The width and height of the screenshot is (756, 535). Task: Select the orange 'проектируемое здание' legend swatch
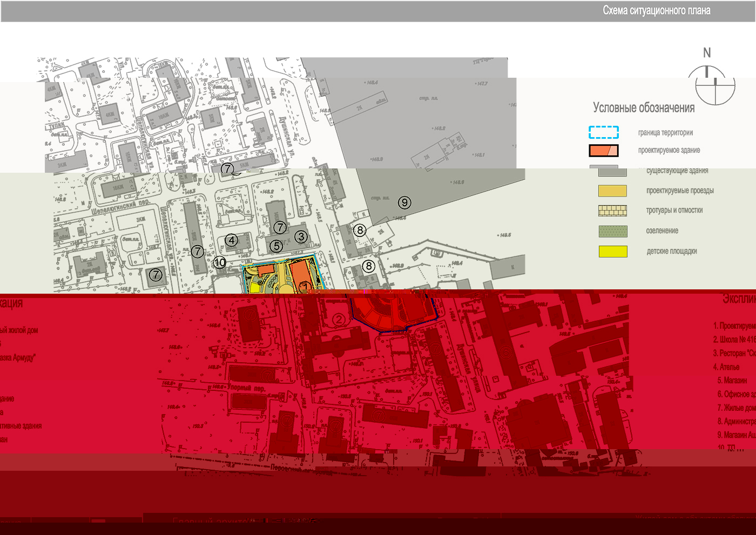(x=603, y=151)
